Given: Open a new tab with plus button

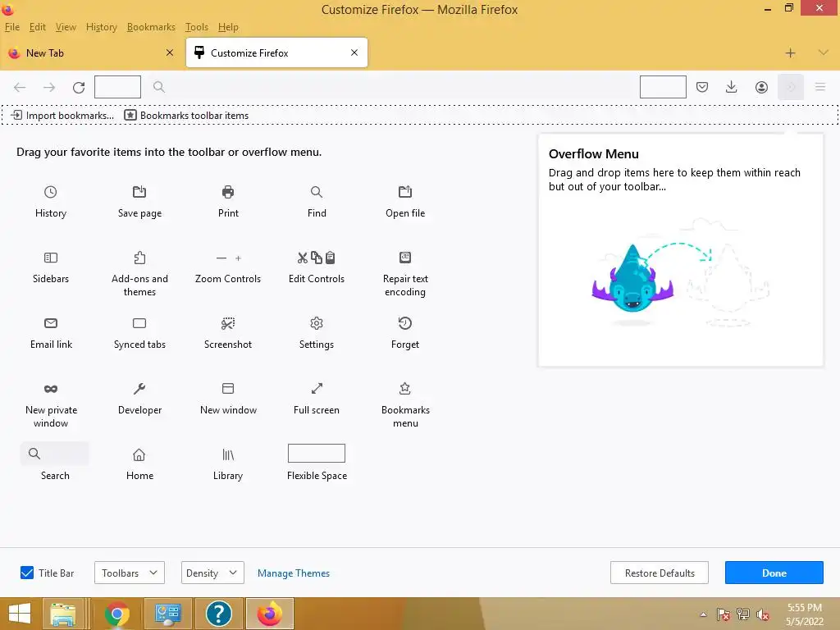Looking at the screenshot, I should [790, 52].
